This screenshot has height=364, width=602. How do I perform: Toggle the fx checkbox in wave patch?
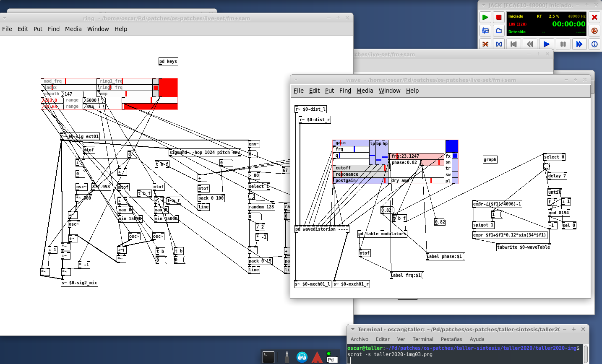(x=455, y=156)
